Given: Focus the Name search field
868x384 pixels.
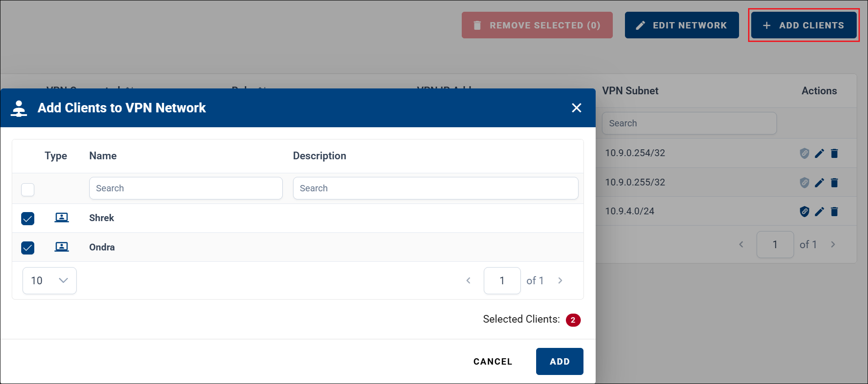Looking at the screenshot, I should [x=186, y=188].
